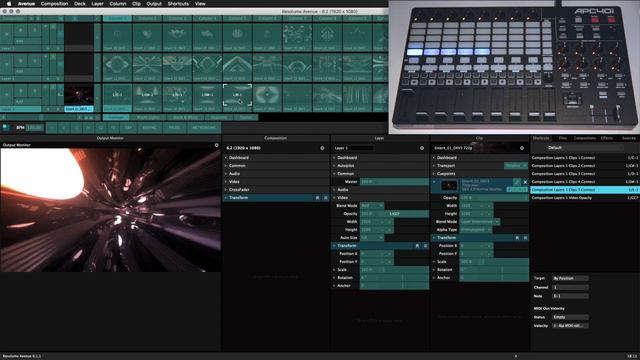This screenshot has height=360, width=640.
Task: Reset Layer Transform with R icon
Action: tap(417, 246)
